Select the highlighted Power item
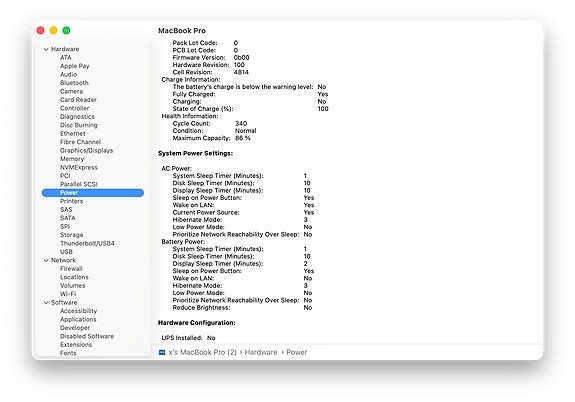Image resolution: width=575 pixels, height=402 pixels. pos(93,193)
